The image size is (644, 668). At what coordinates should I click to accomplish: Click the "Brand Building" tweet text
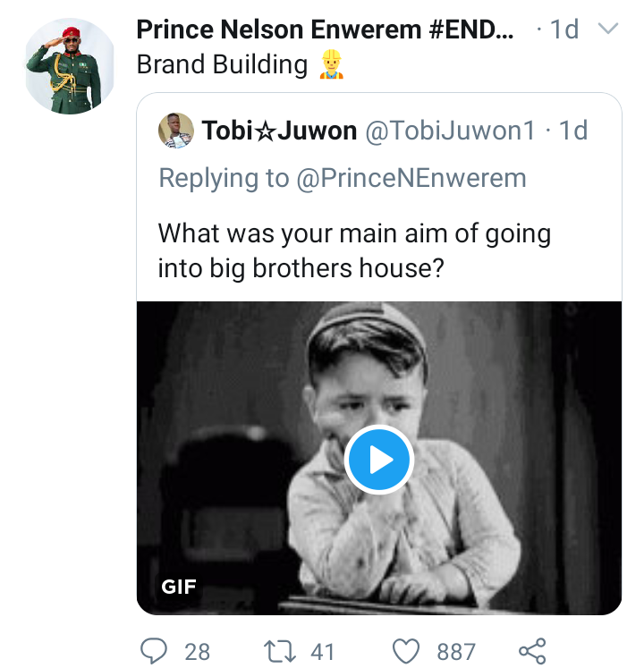pyautogui.click(x=222, y=64)
